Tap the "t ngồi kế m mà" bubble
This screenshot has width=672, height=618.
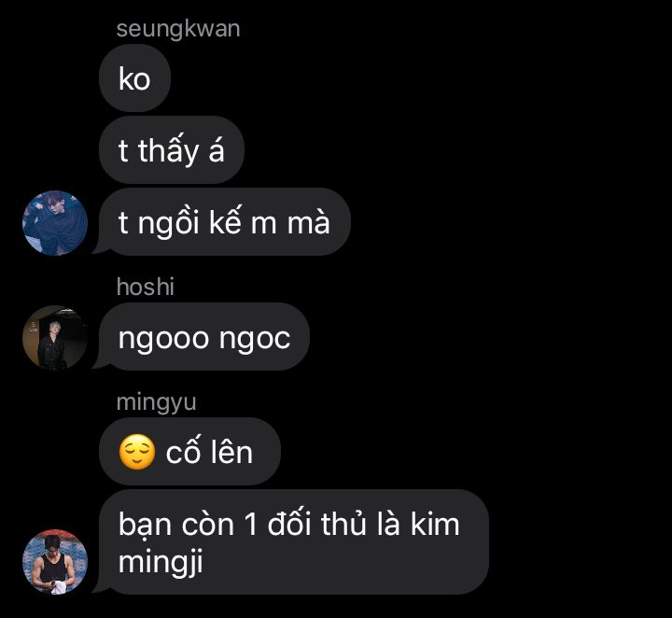[224, 222]
